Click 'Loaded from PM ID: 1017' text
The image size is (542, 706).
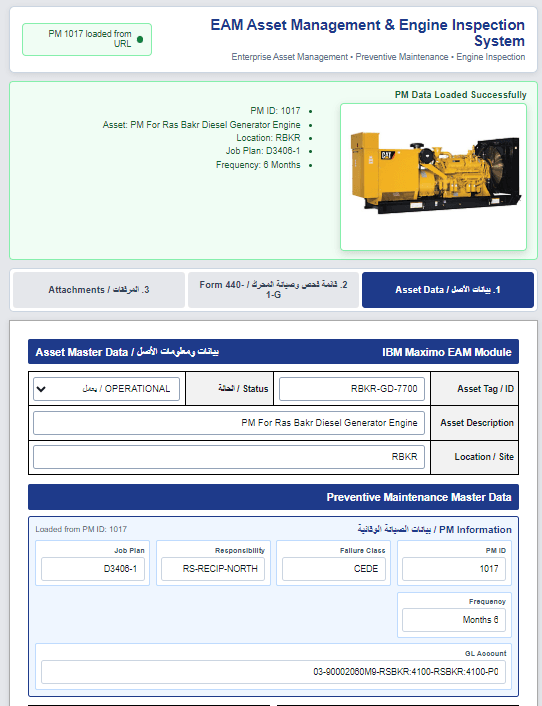pos(81,530)
